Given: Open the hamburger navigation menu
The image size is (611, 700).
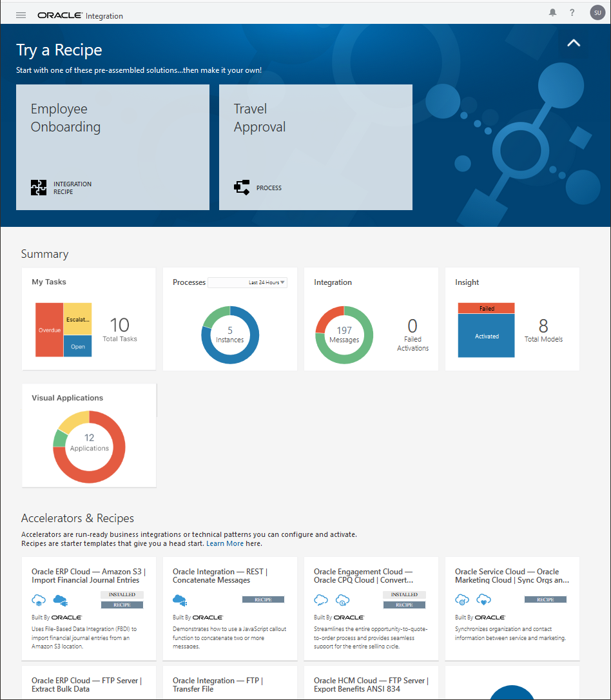Looking at the screenshot, I should (x=21, y=15).
